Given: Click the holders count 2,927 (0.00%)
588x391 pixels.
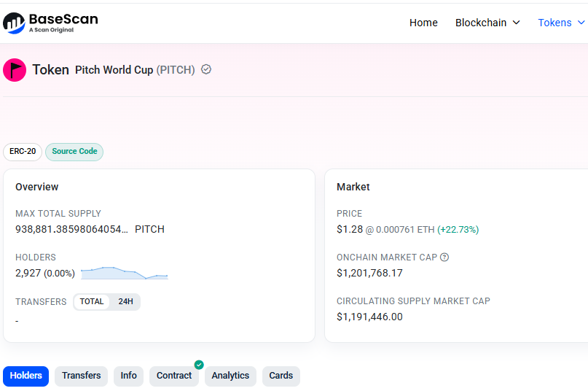Looking at the screenshot, I should click(45, 273).
